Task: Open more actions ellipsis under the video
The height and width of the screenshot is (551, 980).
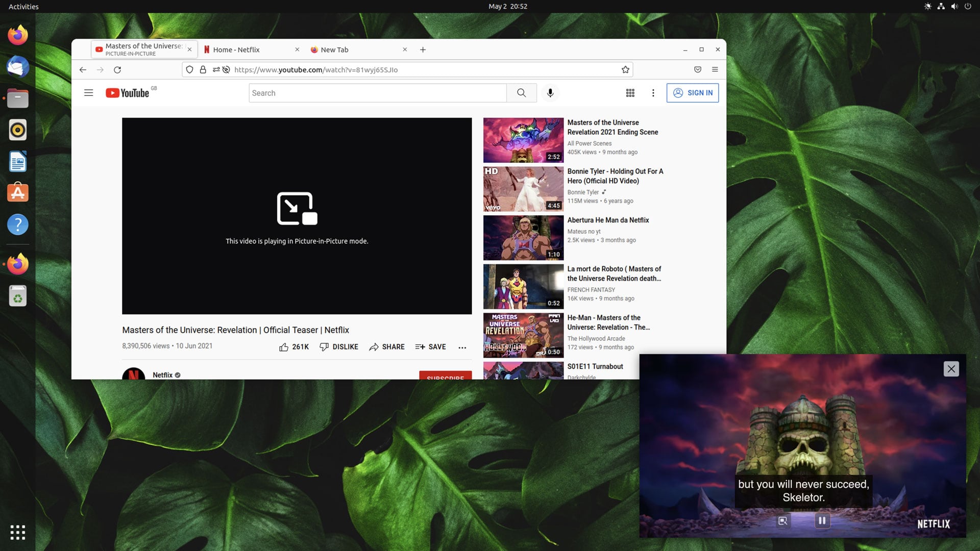Action: point(462,347)
